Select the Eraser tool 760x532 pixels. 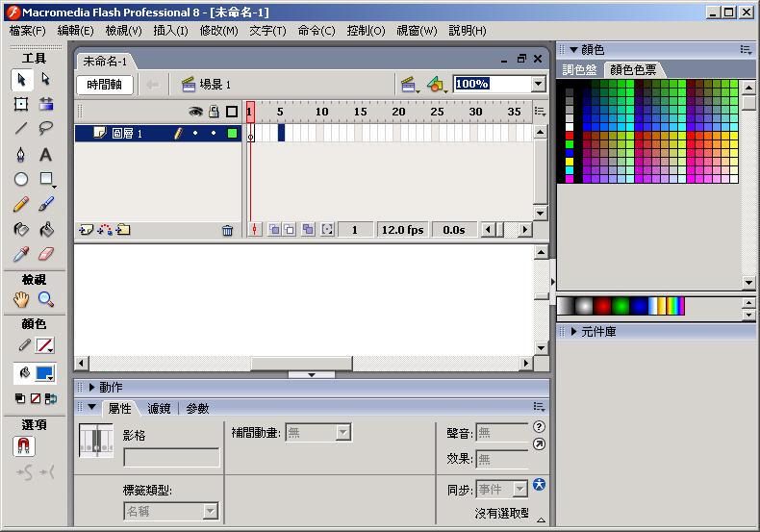click(x=45, y=254)
